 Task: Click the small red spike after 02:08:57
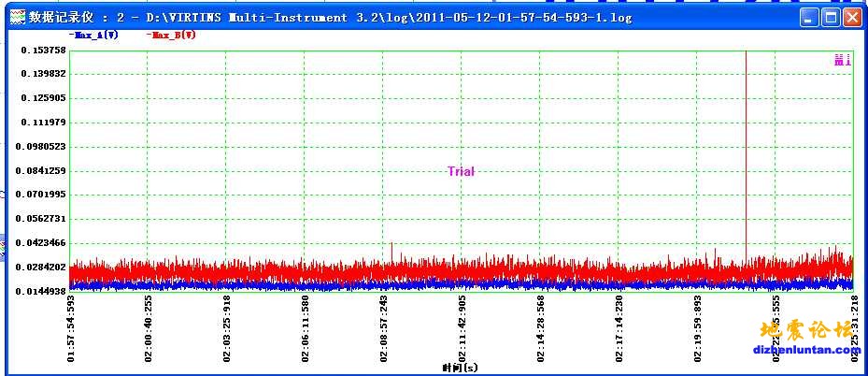coord(391,251)
